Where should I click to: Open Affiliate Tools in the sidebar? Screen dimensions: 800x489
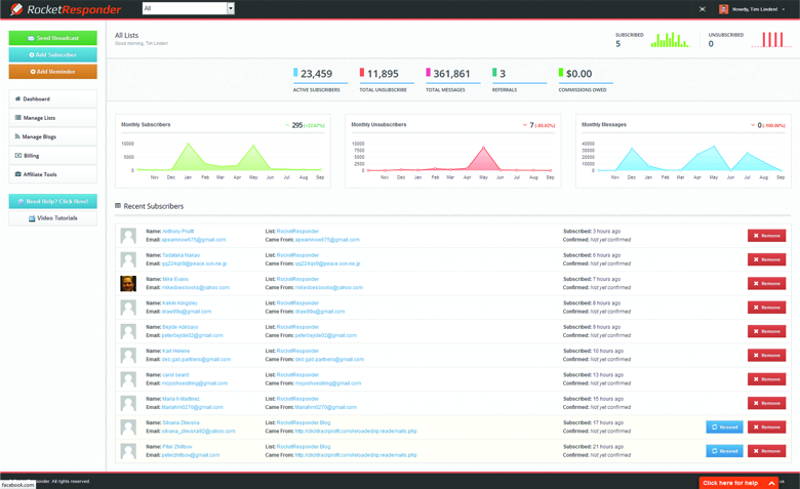(53, 174)
